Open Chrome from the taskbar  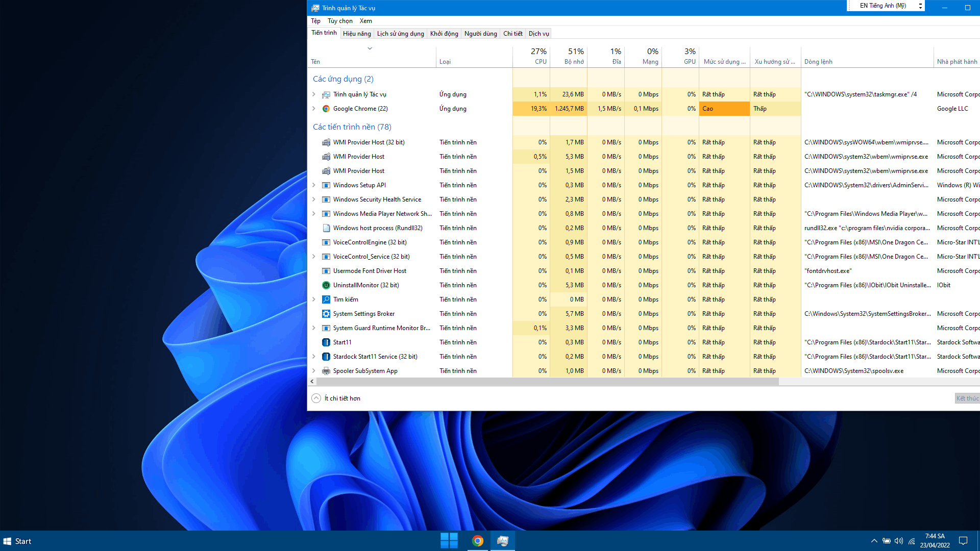[477, 541]
